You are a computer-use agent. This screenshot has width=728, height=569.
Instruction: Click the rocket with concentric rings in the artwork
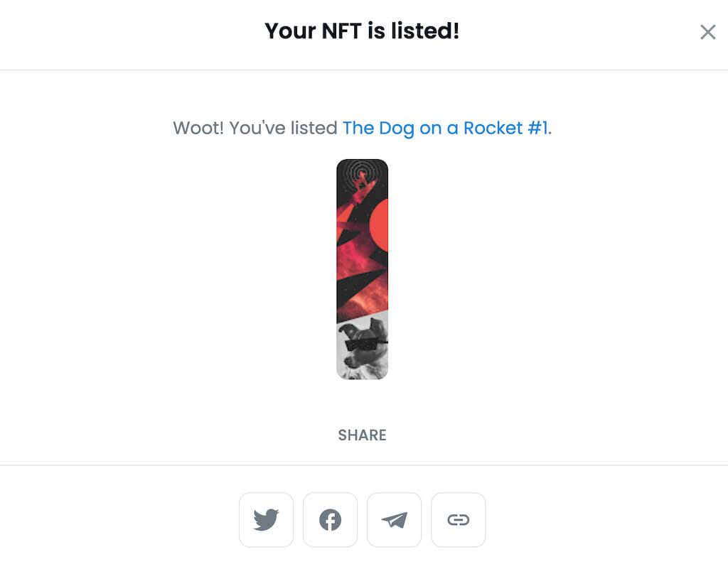click(x=362, y=176)
